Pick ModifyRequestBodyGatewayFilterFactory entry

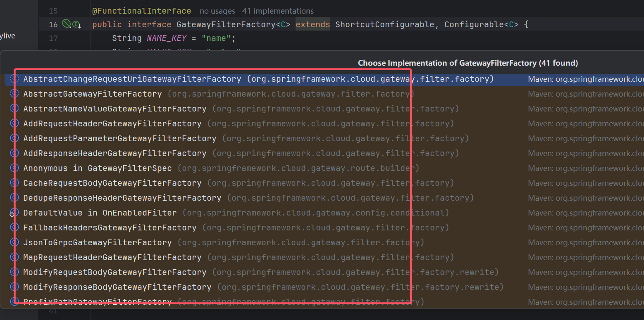[x=324, y=272]
